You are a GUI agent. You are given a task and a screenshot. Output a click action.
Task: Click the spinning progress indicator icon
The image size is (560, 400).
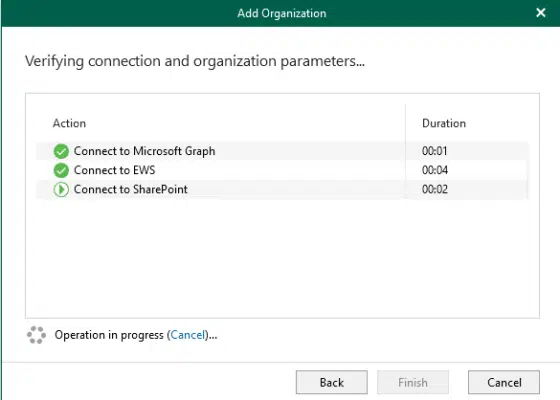click(x=36, y=335)
